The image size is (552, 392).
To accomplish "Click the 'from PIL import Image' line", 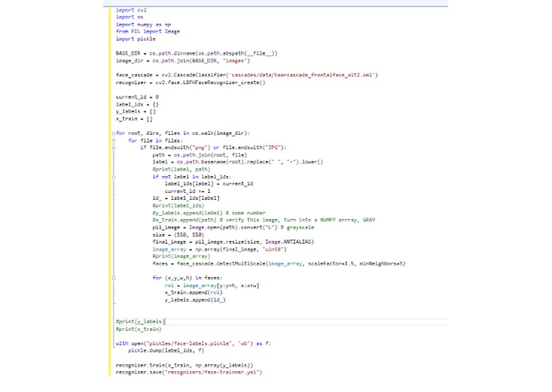I will point(148,32).
